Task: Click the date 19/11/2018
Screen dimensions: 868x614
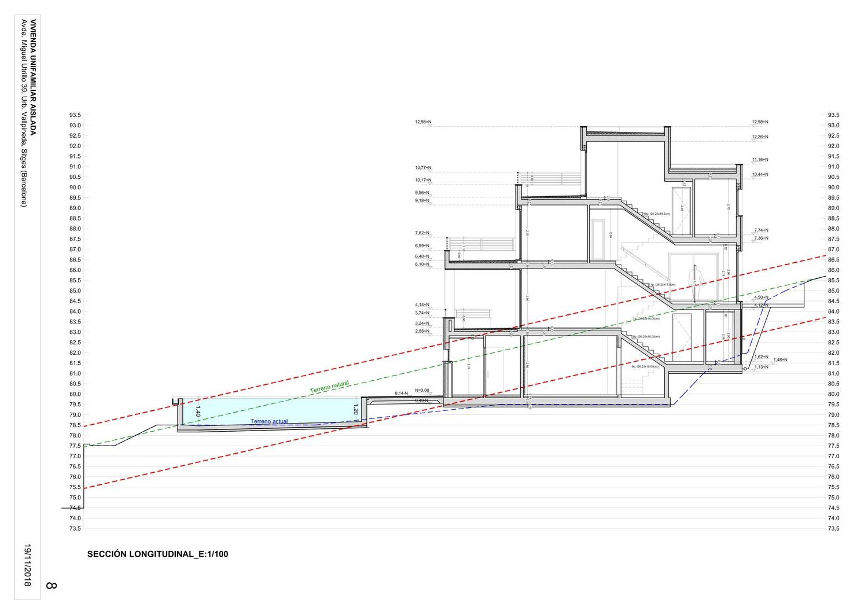Action: 27,565
